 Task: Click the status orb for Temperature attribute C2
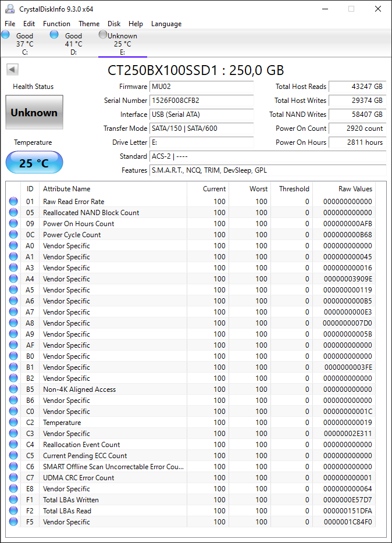(13, 422)
